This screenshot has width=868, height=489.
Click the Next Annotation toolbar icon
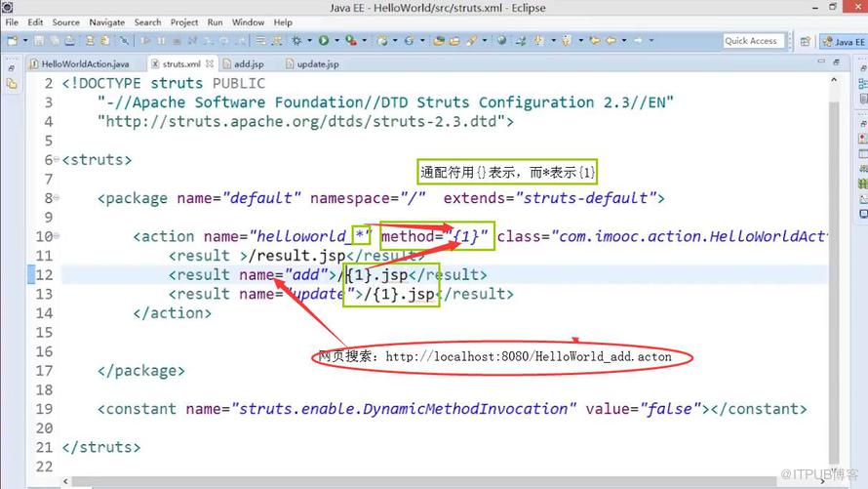pyautogui.click(x=538, y=40)
